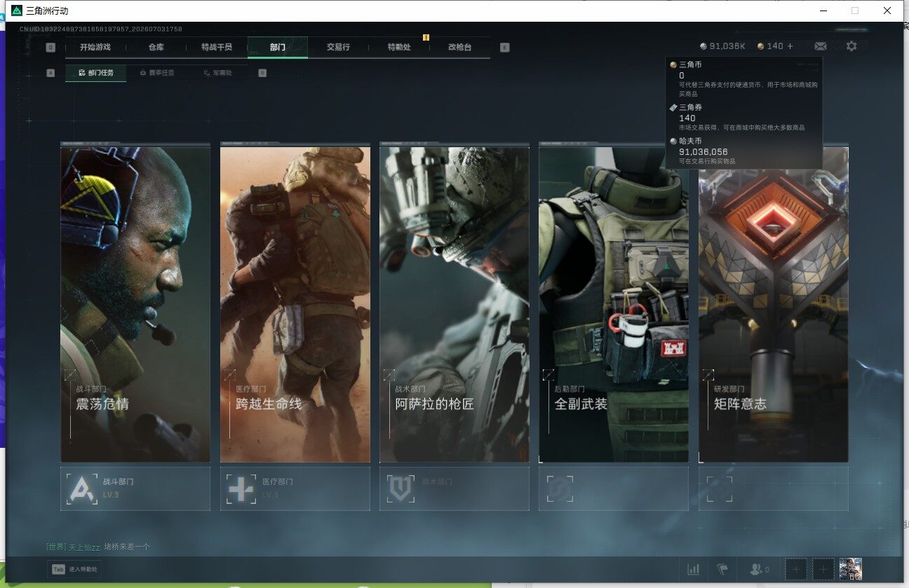The image size is (909, 588).
Task: Select the 部门任务 sub-tab
Action: (96, 72)
